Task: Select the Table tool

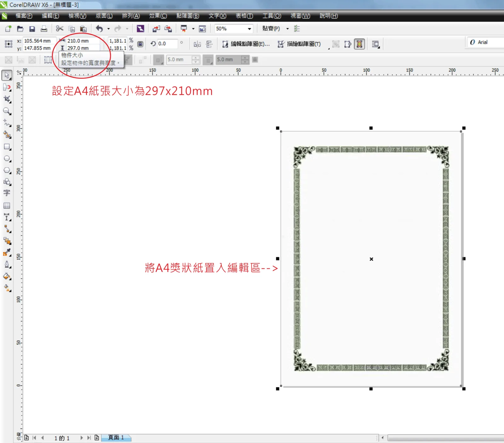Action: (x=7, y=206)
